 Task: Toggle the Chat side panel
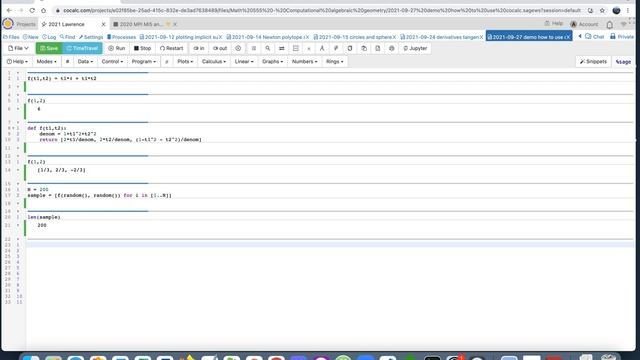(x=594, y=37)
